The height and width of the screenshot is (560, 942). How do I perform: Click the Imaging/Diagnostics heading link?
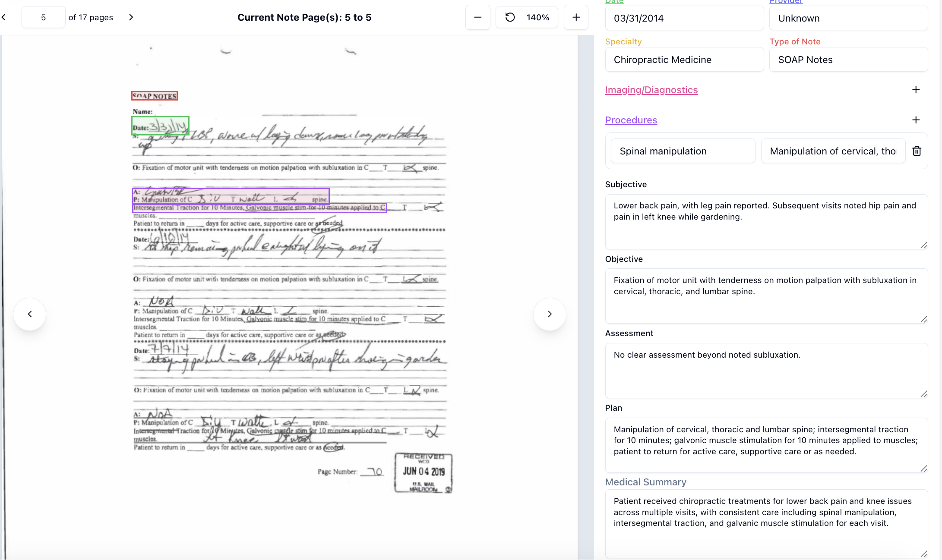tap(651, 90)
